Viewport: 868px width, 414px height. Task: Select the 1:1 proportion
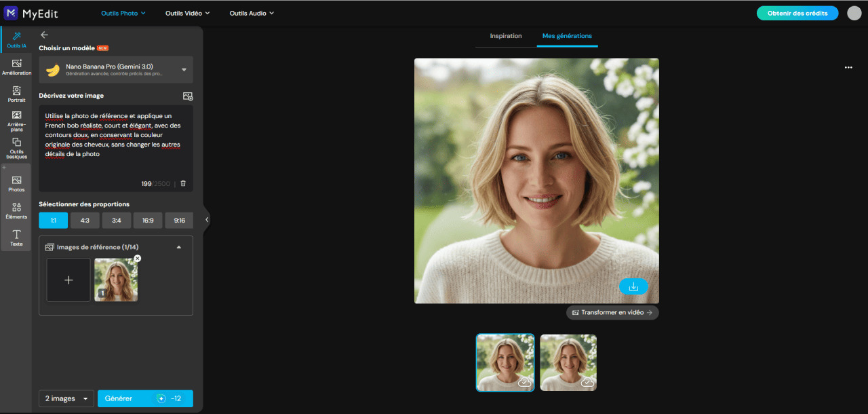pyautogui.click(x=53, y=221)
